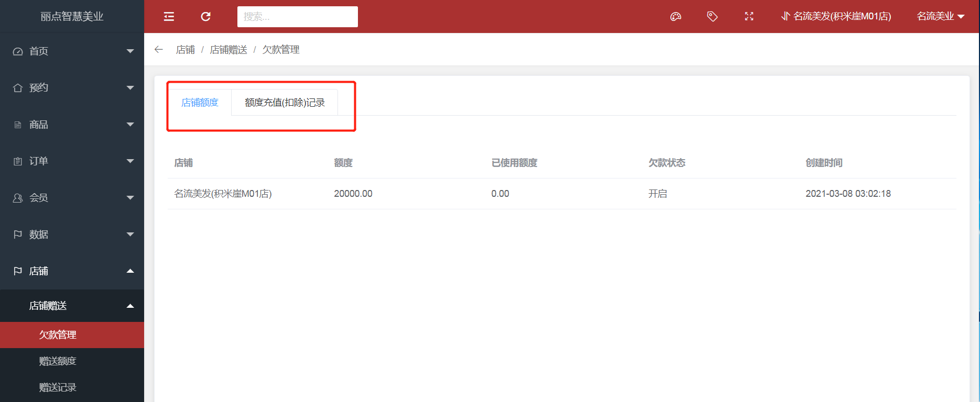Click the 0.00 used quota value

500,194
